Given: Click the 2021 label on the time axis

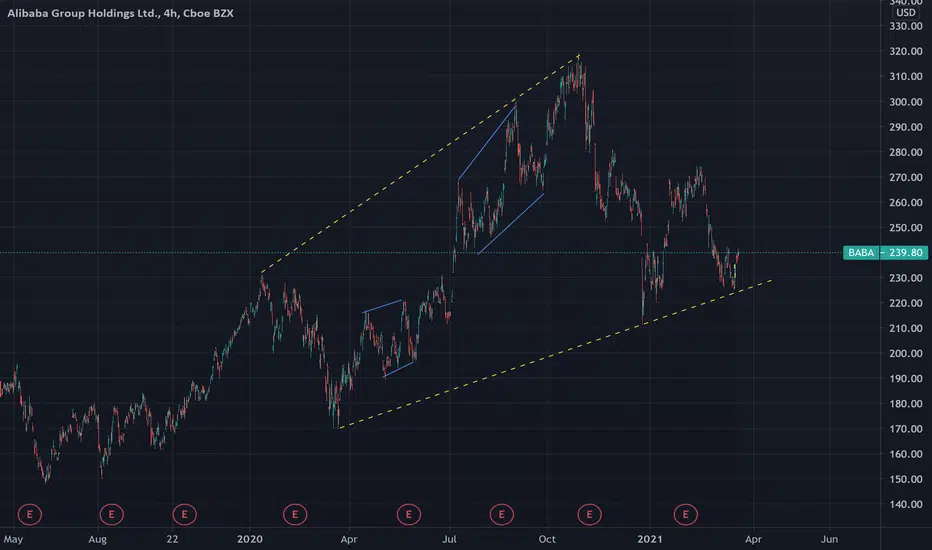Looking at the screenshot, I should point(650,539).
